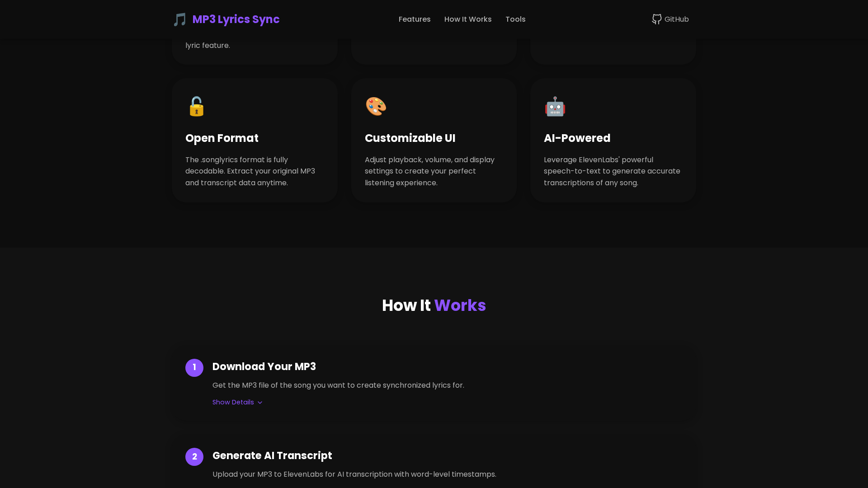Select the AI-Powered feature card
Image resolution: width=868 pixels, height=488 pixels.
click(x=613, y=140)
